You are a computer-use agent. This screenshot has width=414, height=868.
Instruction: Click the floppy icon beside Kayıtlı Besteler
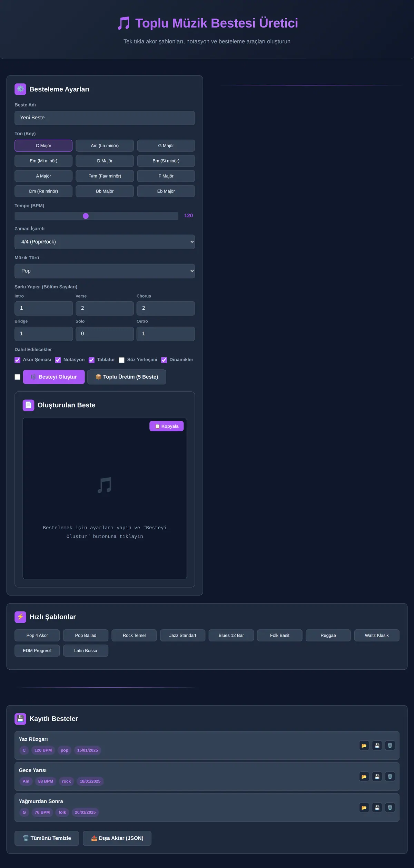[x=20, y=719]
